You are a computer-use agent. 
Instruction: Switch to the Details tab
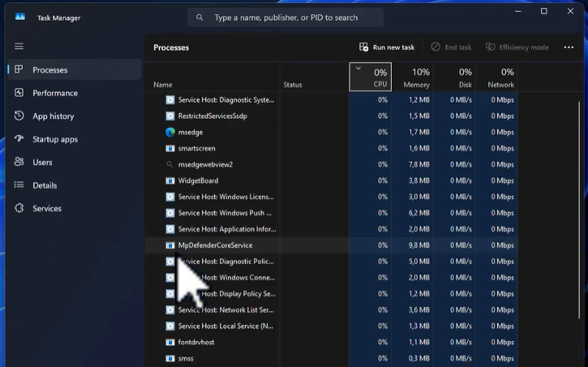click(44, 186)
